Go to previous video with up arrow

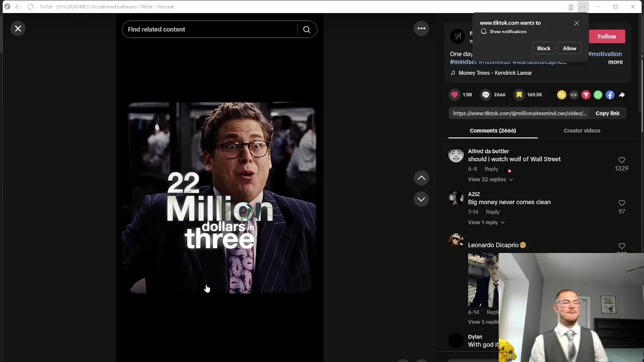421,177
